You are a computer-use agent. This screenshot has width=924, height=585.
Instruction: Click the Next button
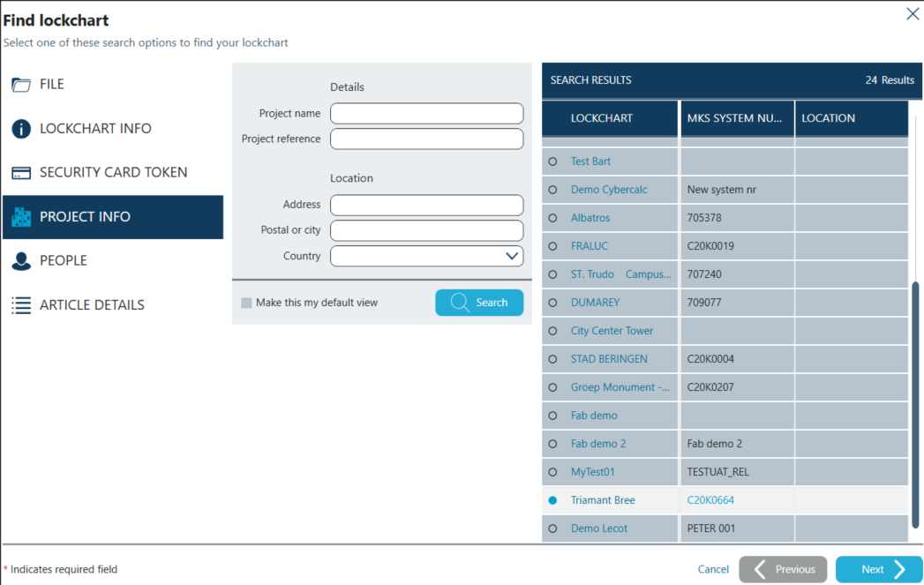coord(878,569)
